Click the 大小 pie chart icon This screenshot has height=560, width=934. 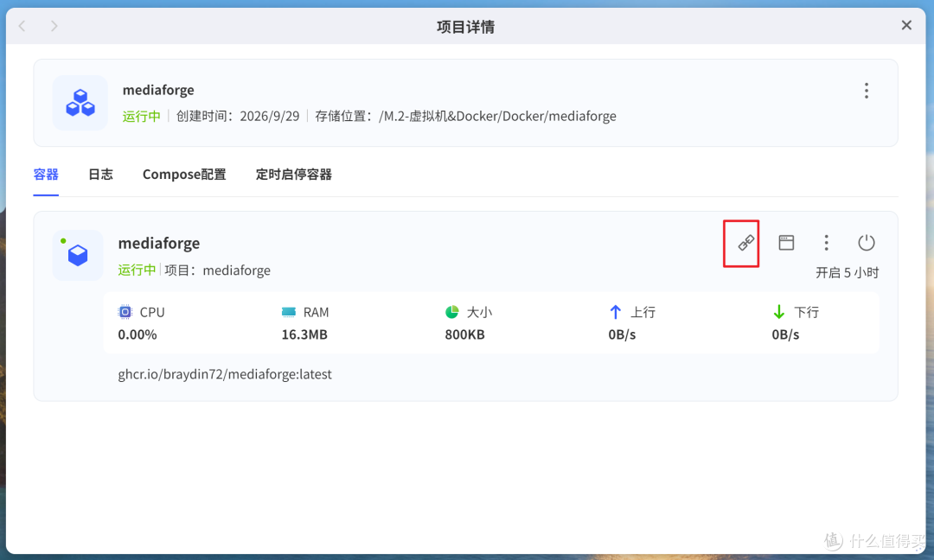click(x=452, y=312)
